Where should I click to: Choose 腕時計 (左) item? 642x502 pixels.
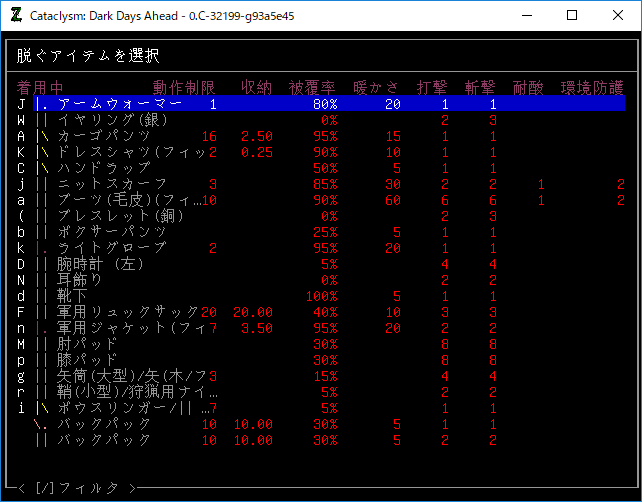[x=100, y=264]
